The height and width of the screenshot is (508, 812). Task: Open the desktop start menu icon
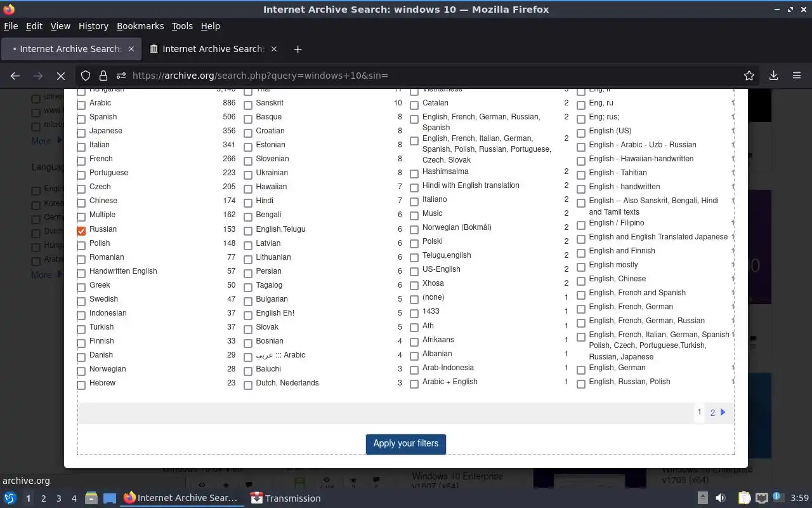pyautogui.click(x=10, y=498)
